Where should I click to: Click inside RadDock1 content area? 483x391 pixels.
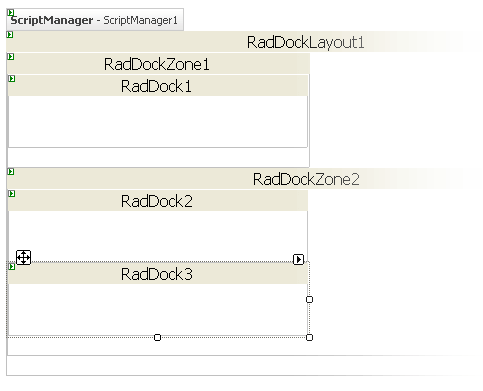click(158, 121)
